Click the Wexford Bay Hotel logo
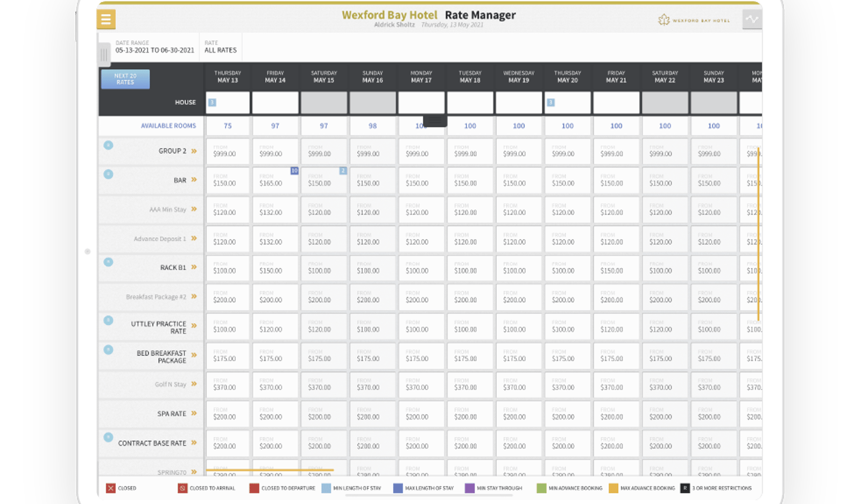The width and height of the screenshot is (861, 504). [694, 20]
